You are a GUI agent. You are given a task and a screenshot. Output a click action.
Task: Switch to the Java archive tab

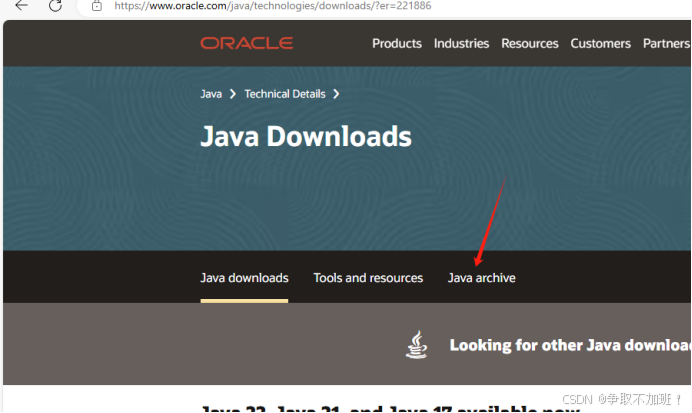click(481, 278)
